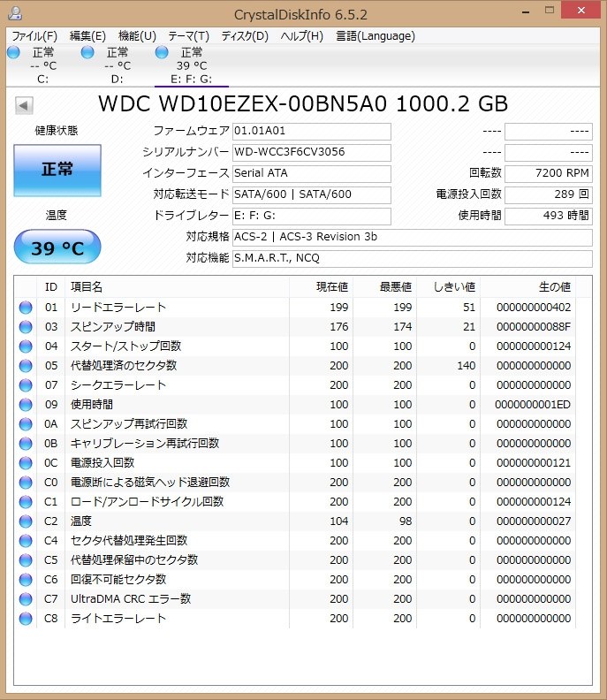
Task: Click status dot for UltraDMA CRC エラー数 row
Action: (26, 598)
